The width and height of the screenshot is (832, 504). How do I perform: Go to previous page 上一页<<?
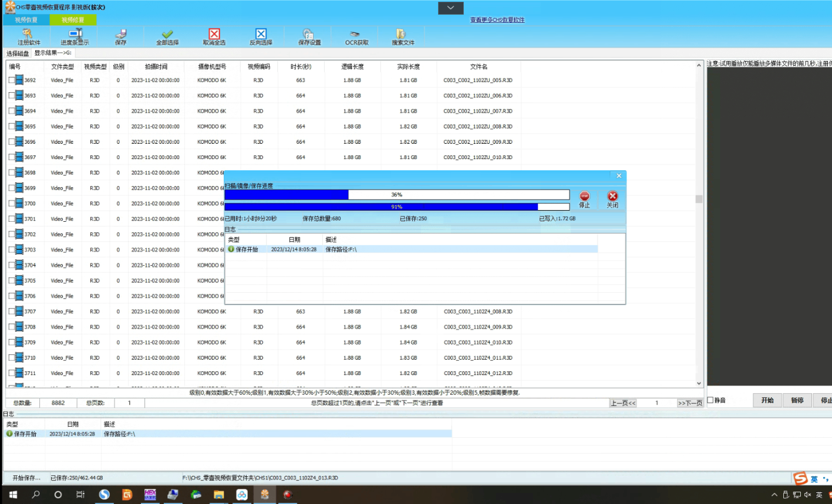[623, 403]
